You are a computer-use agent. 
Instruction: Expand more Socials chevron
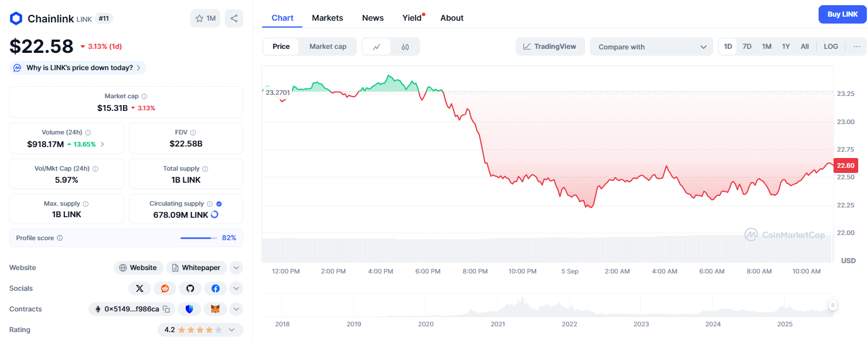pos(236,288)
